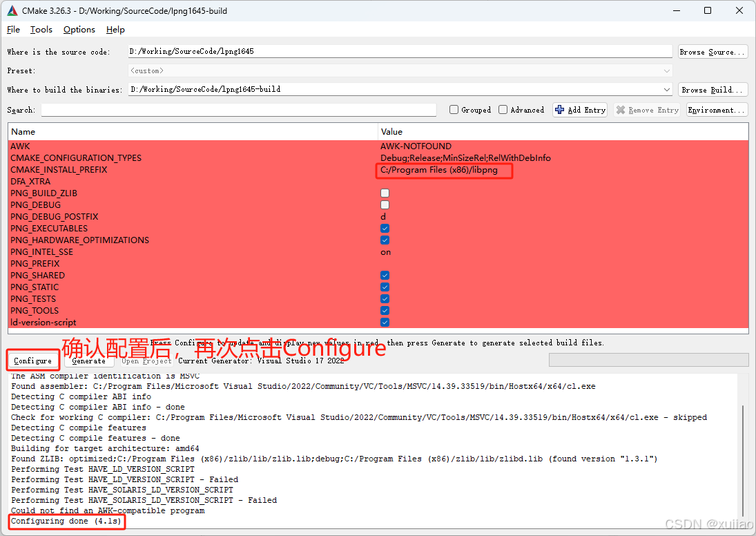Enable the Advanced checkbox
This screenshot has width=756, height=536.
tap(505, 109)
